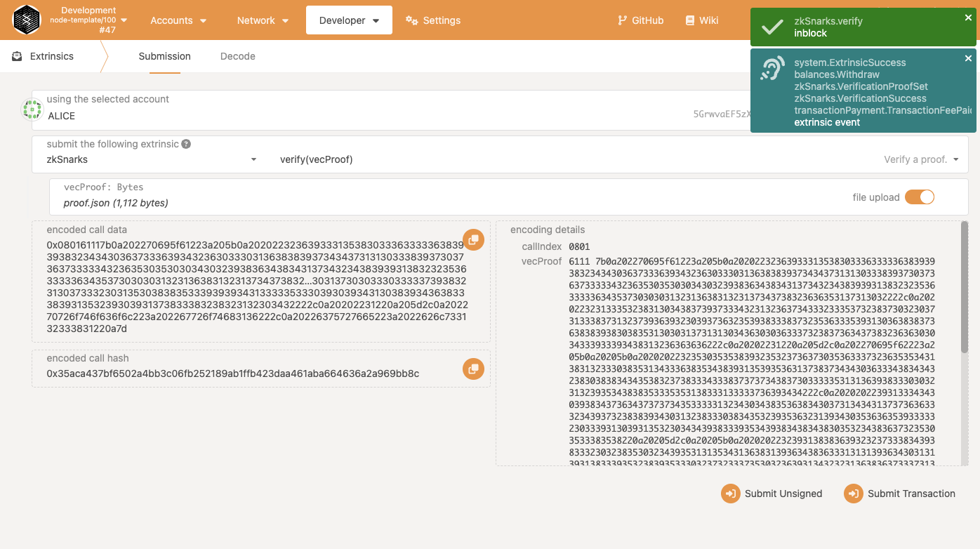Click the ALICE account identicon
The height and width of the screenshot is (549, 980).
(32, 109)
